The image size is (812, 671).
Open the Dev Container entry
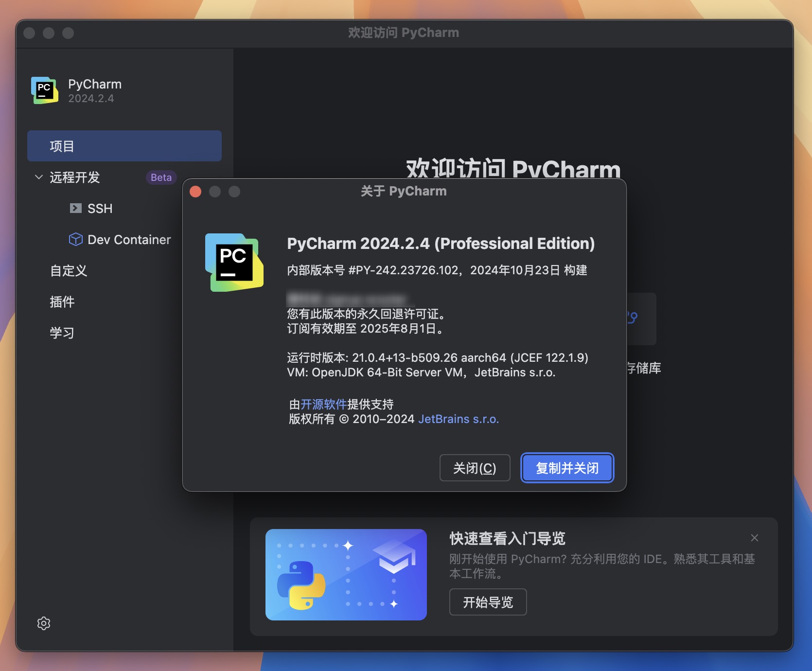pos(129,240)
